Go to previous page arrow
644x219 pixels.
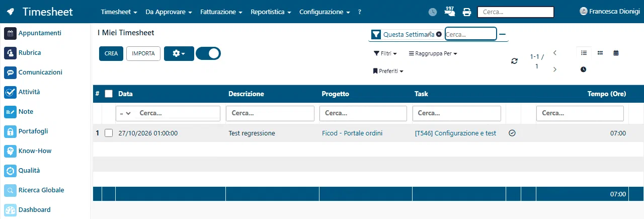point(554,53)
